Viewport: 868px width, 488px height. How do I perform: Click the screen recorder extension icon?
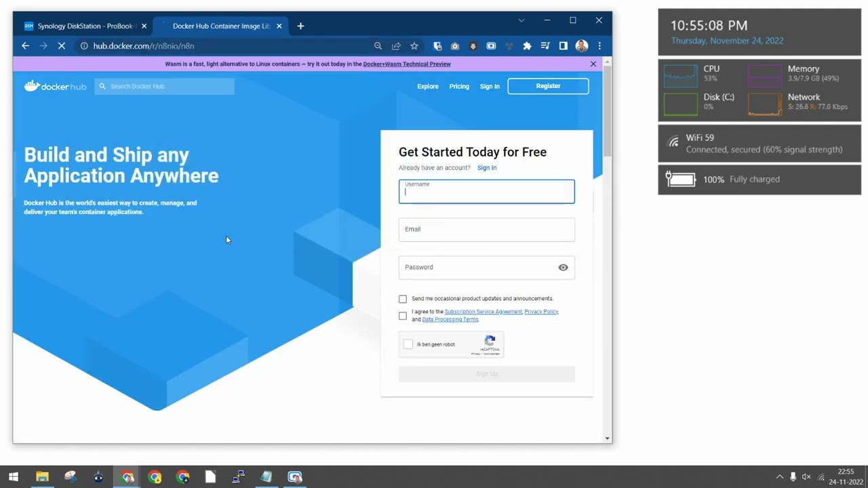pos(491,46)
